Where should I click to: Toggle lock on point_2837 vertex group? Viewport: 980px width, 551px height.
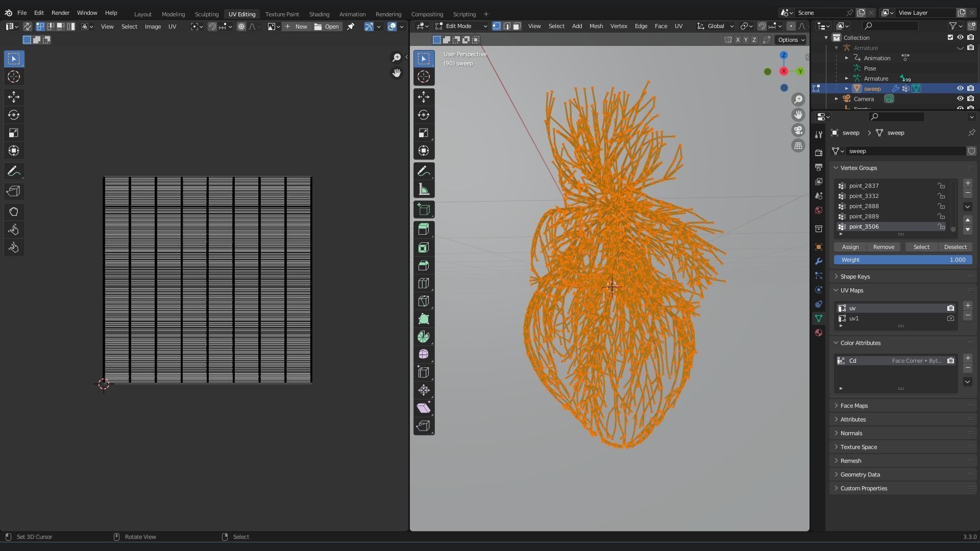[941, 186]
